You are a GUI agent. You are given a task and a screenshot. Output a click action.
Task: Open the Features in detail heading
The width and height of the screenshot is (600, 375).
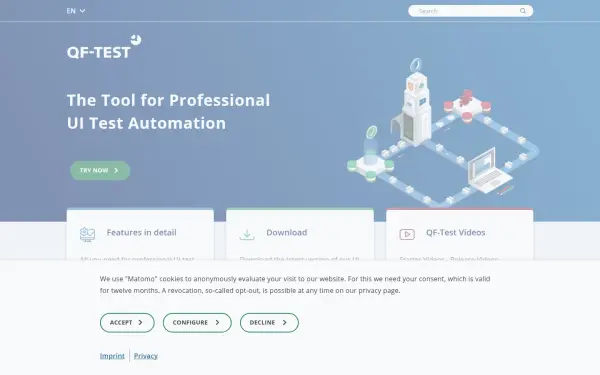(141, 233)
